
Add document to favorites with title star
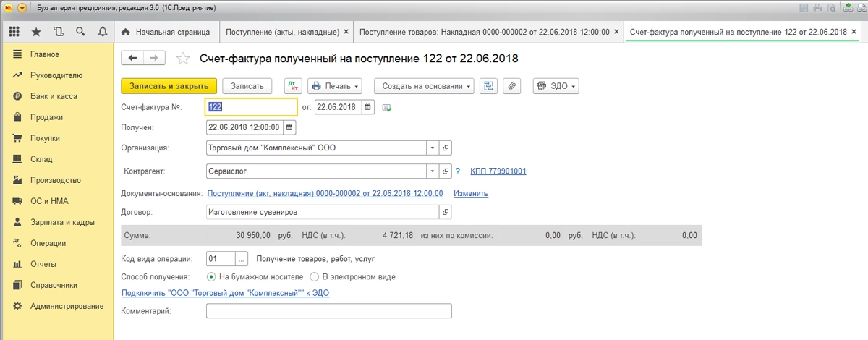tap(184, 59)
